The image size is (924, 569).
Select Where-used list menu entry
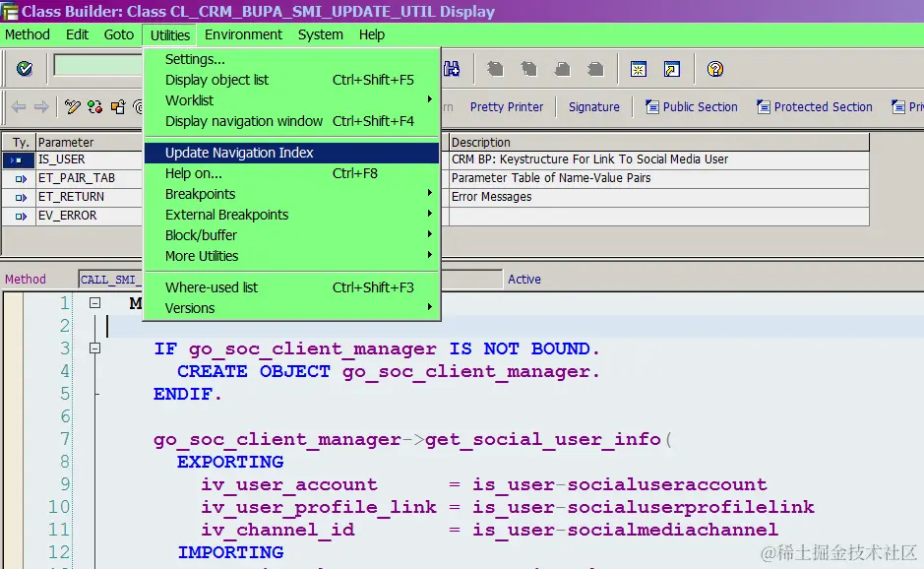[x=291, y=287]
